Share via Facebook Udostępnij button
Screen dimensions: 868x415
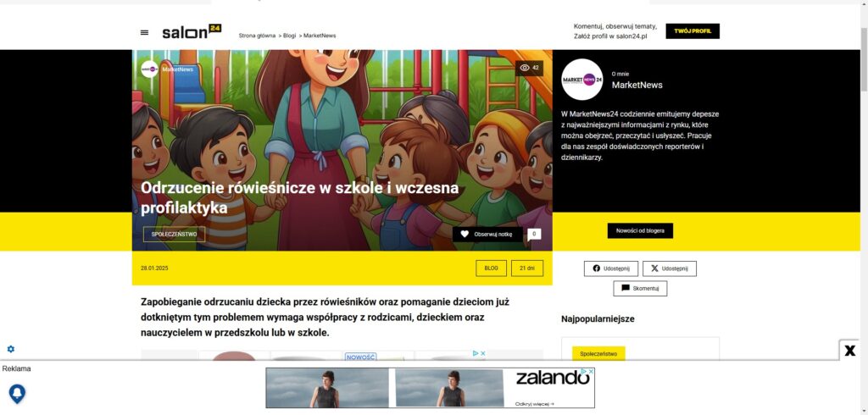[611, 268]
